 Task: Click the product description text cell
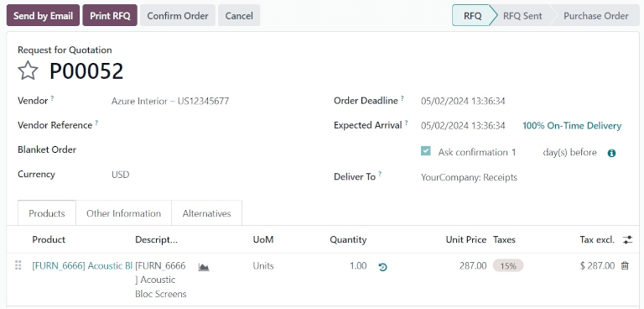coord(161,280)
